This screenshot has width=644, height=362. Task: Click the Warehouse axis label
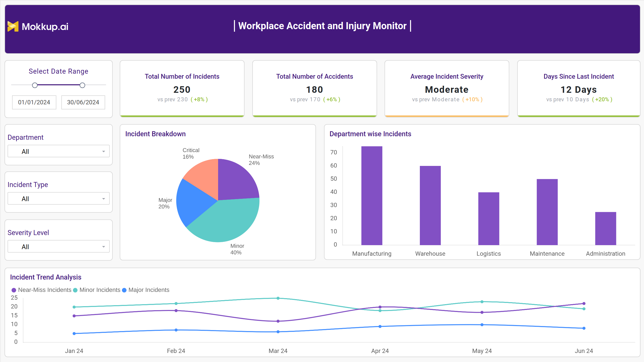pos(430,254)
